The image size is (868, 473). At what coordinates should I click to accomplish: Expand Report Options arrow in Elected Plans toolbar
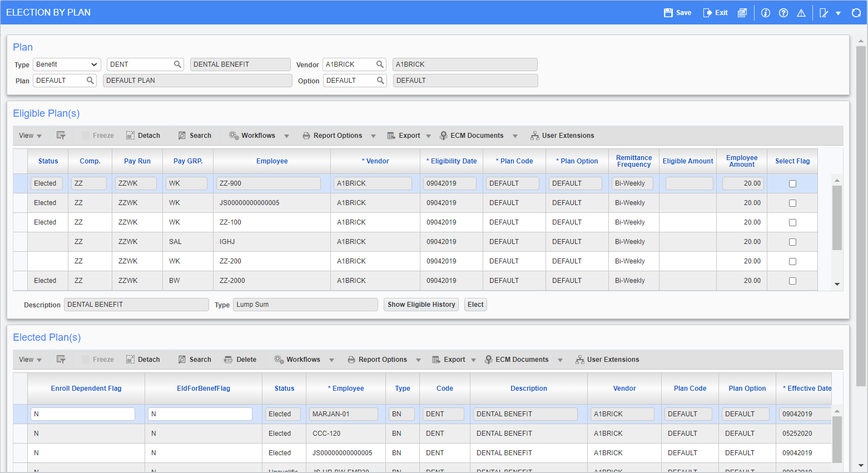pyautogui.click(x=419, y=360)
